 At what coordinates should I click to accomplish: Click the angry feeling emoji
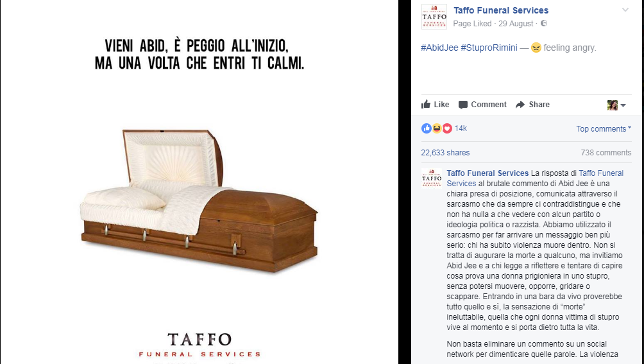coord(536,48)
